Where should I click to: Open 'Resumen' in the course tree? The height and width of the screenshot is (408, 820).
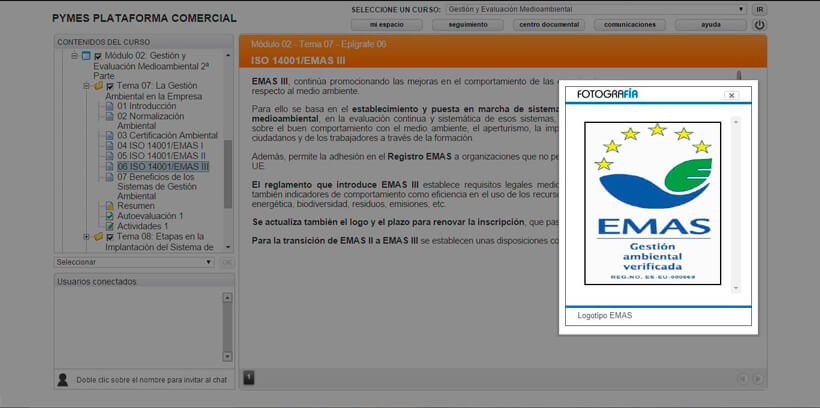click(135, 206)
